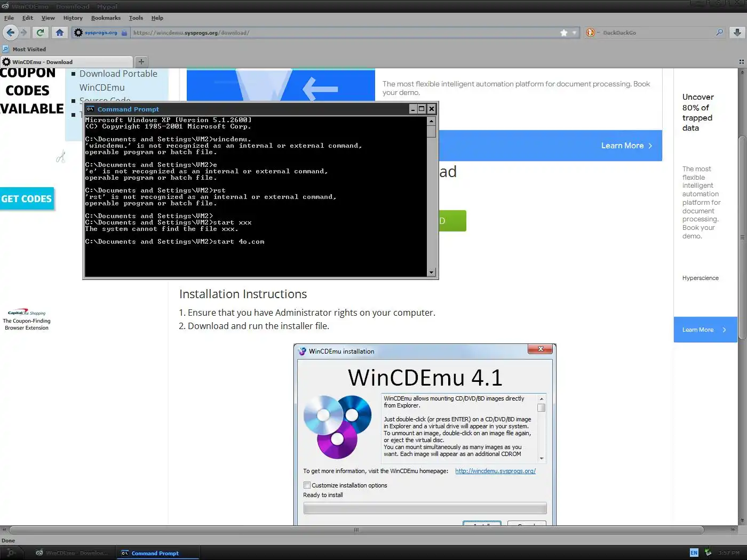Viewport: 747px width, 560px height.
Task: Click page scrollbar down arrow
Action: tap(742, 521)
